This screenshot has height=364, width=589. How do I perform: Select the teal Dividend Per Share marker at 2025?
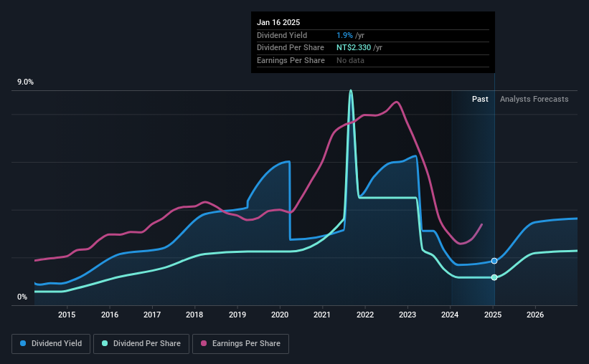(x=494, y=277)
